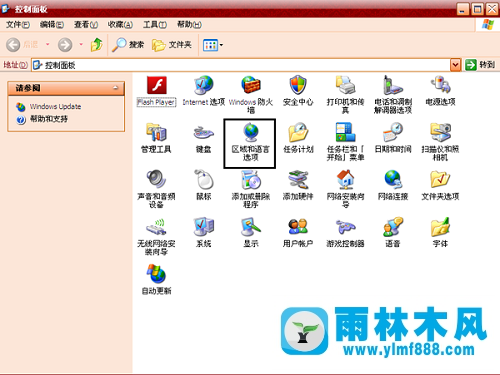
Task: Open 网络连接 icon
Action: (393, 185)
